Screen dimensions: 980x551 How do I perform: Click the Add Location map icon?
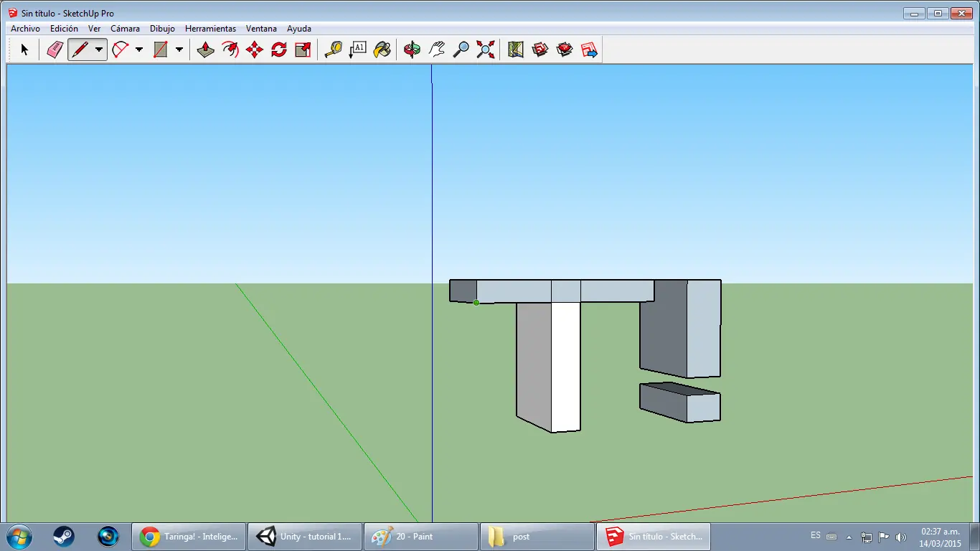(515, 50)
